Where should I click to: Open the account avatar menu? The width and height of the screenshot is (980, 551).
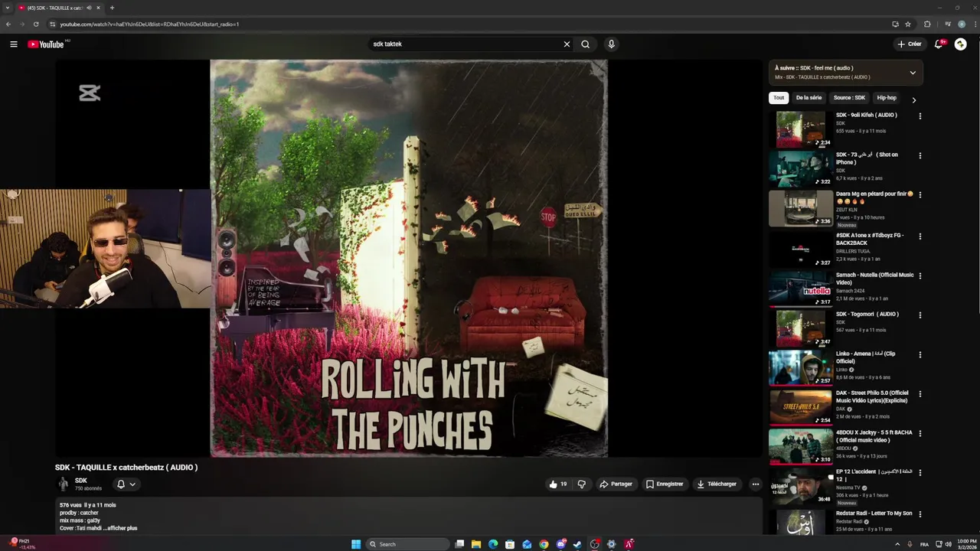[x=960, y=44]
